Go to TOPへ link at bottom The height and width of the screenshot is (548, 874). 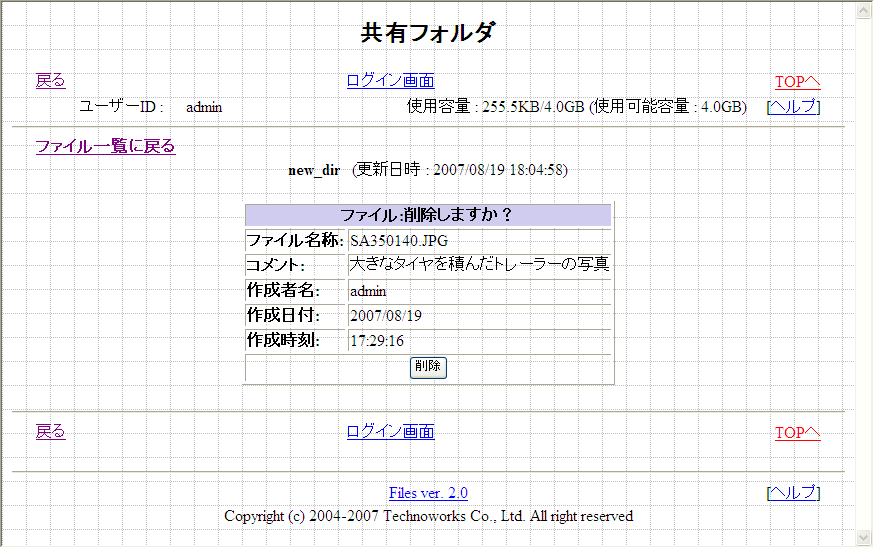(x=797, y=433)
